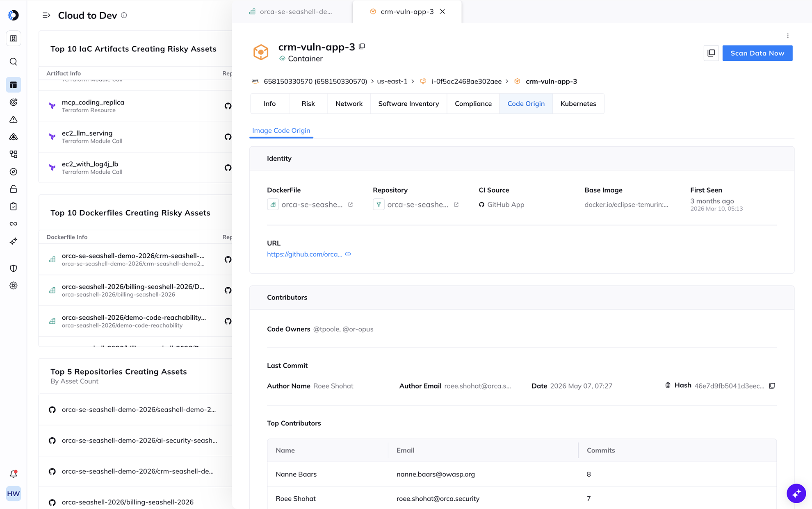This screenshot has width=812, height=509.
Task: Open the orca-se-seashe... Repository link
Action: click(418, 205)
